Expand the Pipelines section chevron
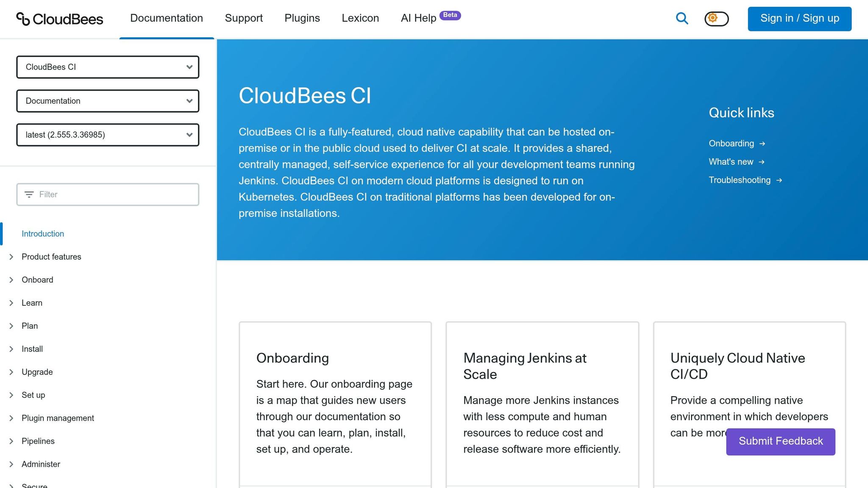 [x=11, y=441]
